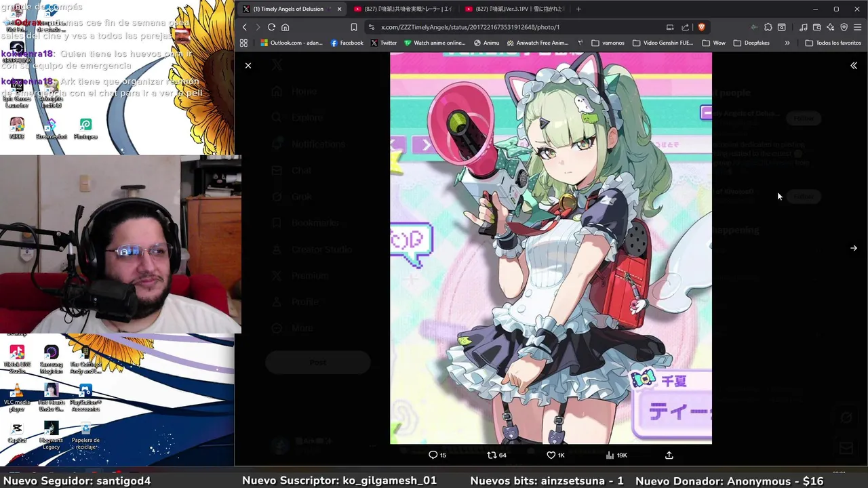Viewport: 868px width, 488px height.
Task: Click the maid character artwork photo
Action: click(x=551, y=248)
